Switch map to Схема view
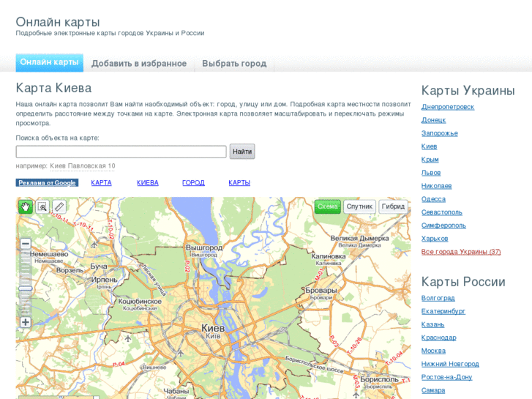Viewport: 532px width, 399px height. [x=327, y=206]
